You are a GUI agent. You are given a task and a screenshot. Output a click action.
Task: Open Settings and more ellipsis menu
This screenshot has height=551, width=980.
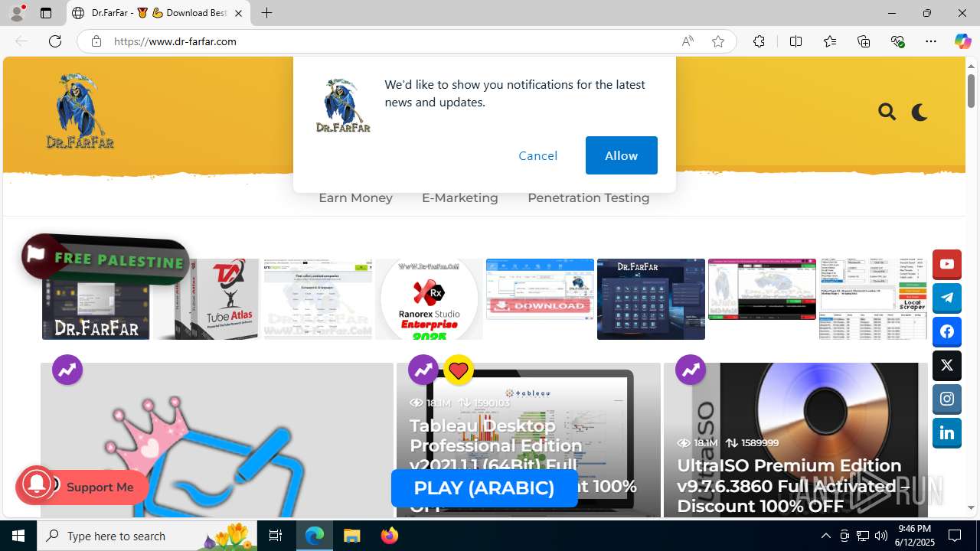(931, 41)
